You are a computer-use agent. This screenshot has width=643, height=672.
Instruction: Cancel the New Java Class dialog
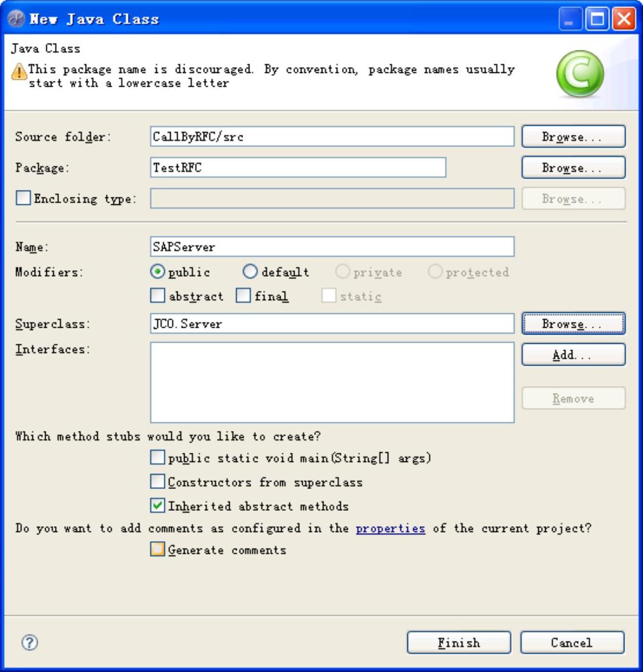(x=572, y=643)
